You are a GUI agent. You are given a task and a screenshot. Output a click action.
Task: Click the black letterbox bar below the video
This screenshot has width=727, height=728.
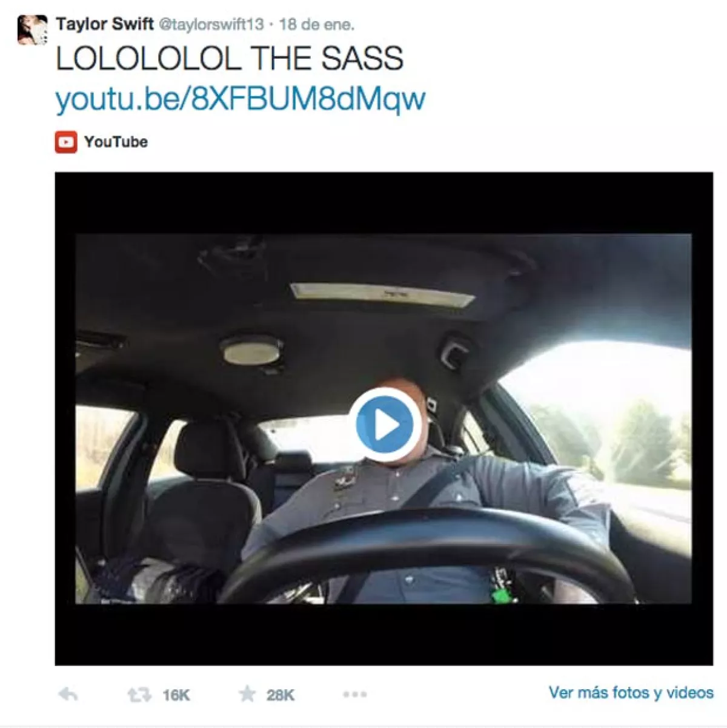click(384, 634)
